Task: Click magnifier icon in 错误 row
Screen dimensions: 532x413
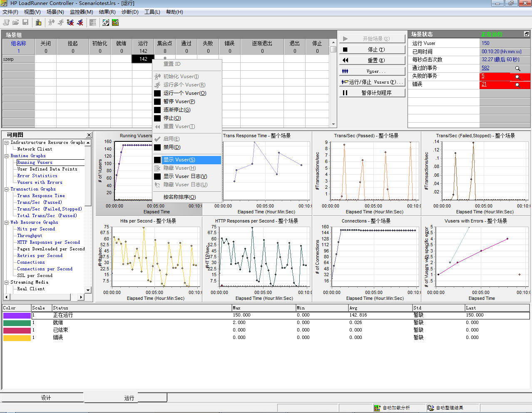Action: pyautogui.click(x=517, y=85)
